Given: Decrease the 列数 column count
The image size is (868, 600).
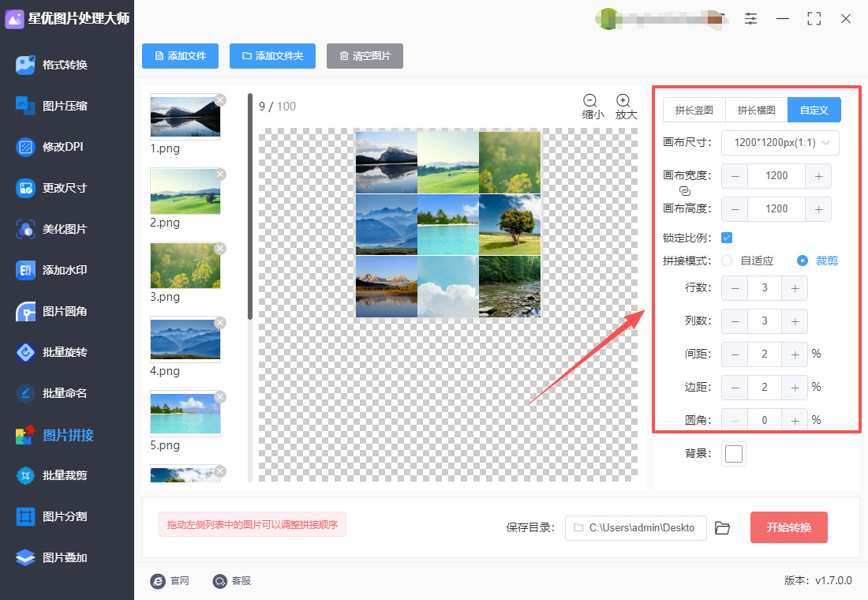Looking at the screenshot, I should (735, 321).
